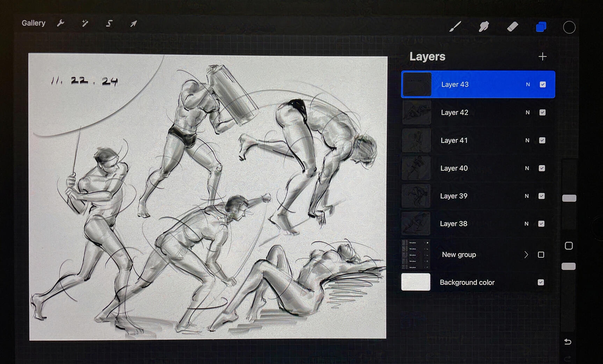Hide Layer 42 visibility checkbox

coord(542,112)
